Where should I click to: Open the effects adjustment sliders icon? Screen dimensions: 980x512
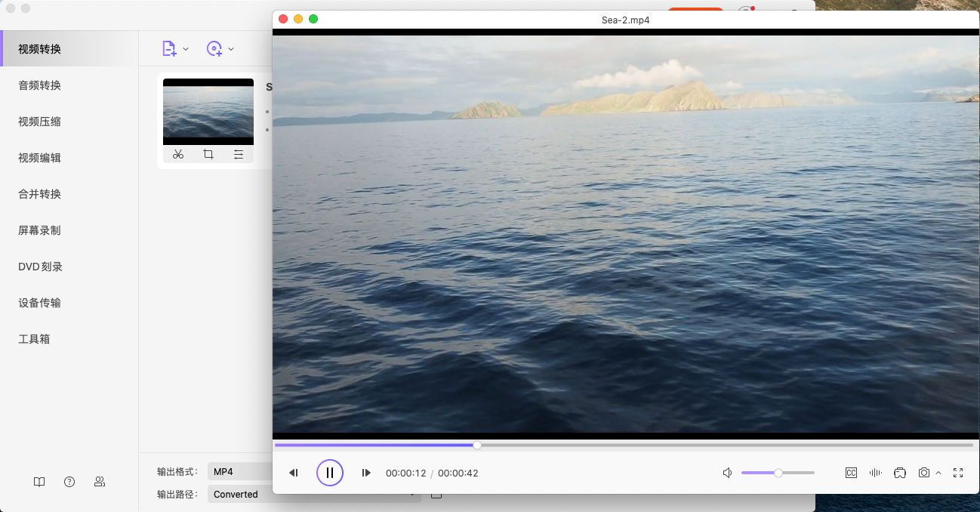(239, 154)
